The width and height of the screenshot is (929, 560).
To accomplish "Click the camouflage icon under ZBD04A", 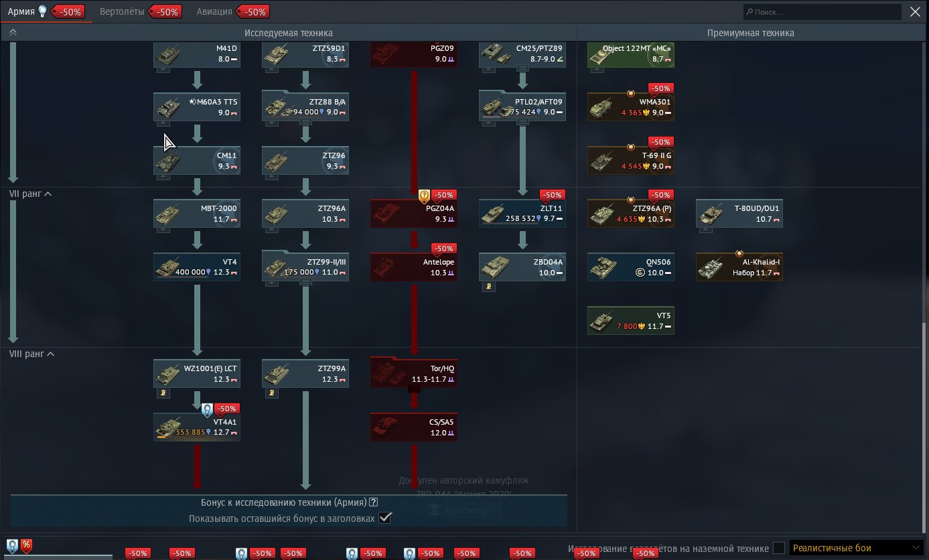I will coord(487,287).
